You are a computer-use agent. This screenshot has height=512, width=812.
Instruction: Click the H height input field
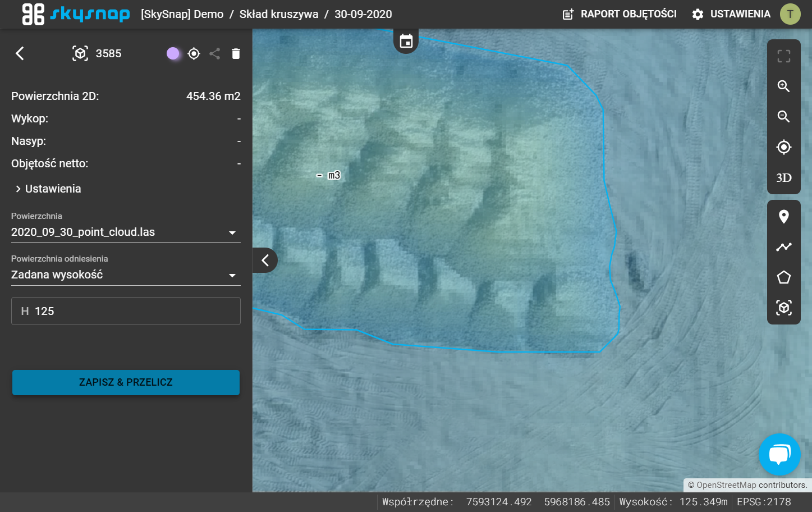[126, 311]
